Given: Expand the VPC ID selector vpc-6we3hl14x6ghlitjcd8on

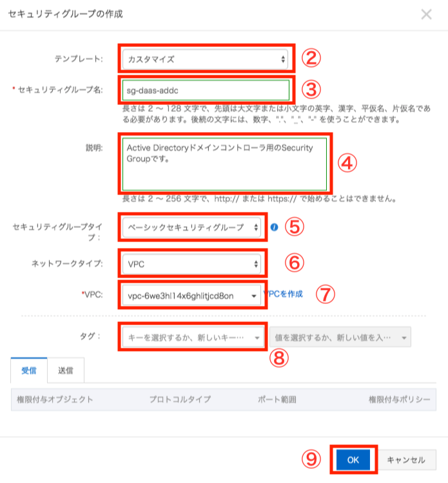Looking at the screenshot, I should [x=191, y=296].
